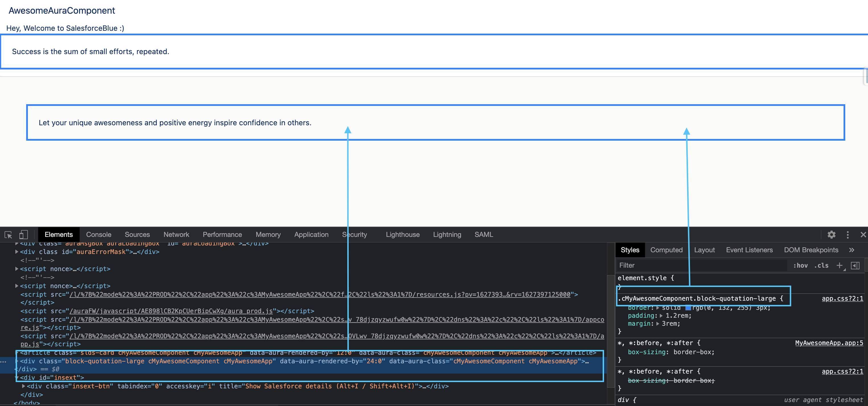Open DevTools settings gear
Viewport: 868px width, 406px height.
(831, 235)
